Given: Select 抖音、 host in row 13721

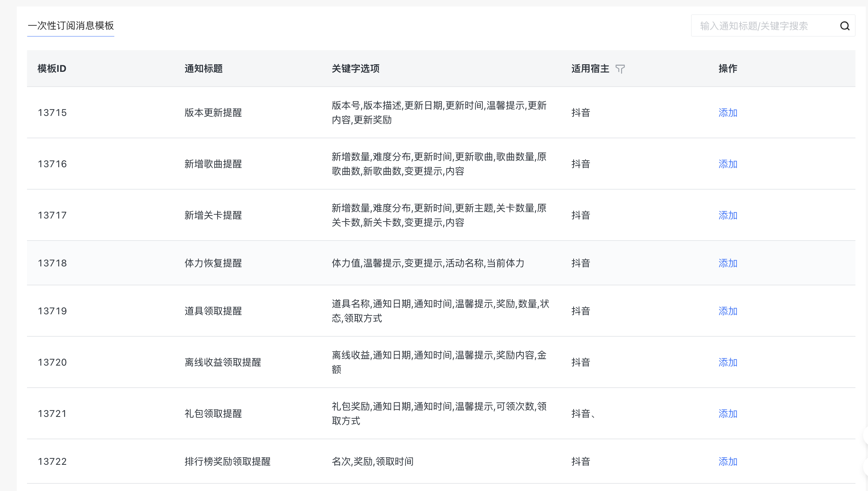Looking at the screenshot, I should click(584, 413).
